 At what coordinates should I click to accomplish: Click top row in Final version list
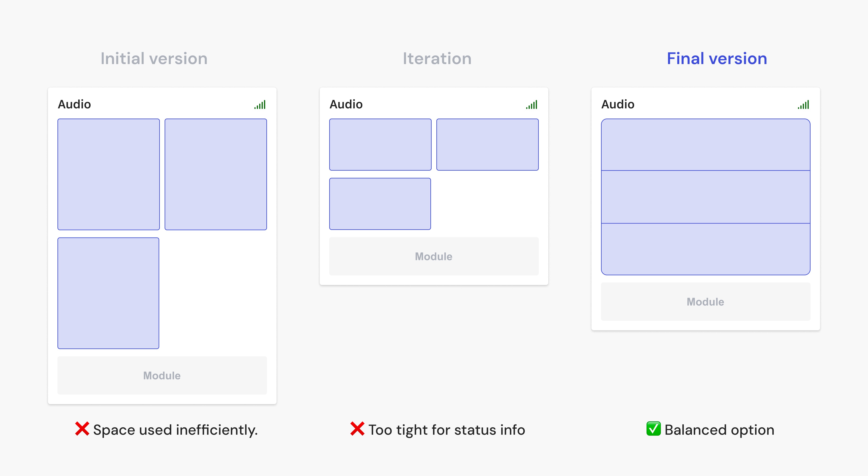(x=706, y=145)
